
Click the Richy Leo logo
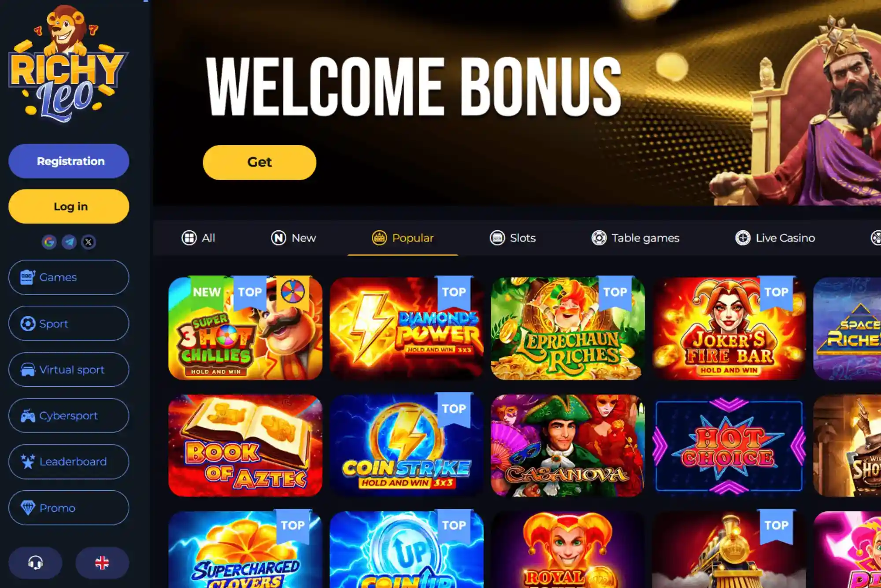coord(68,64)
